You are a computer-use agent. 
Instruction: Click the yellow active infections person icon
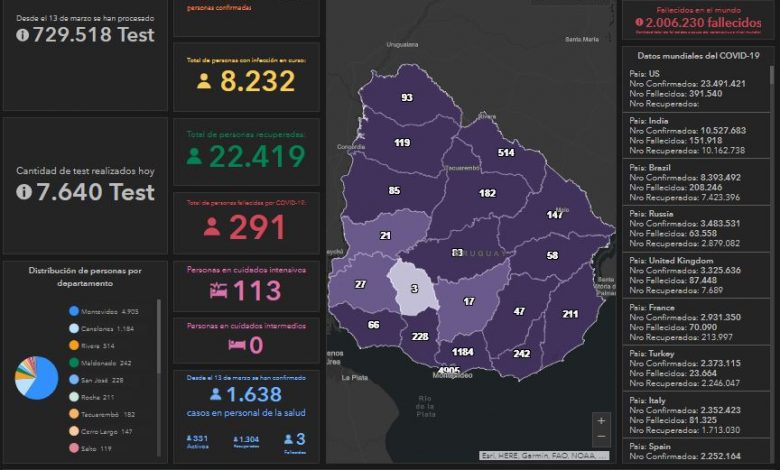[x=204, y=82]
